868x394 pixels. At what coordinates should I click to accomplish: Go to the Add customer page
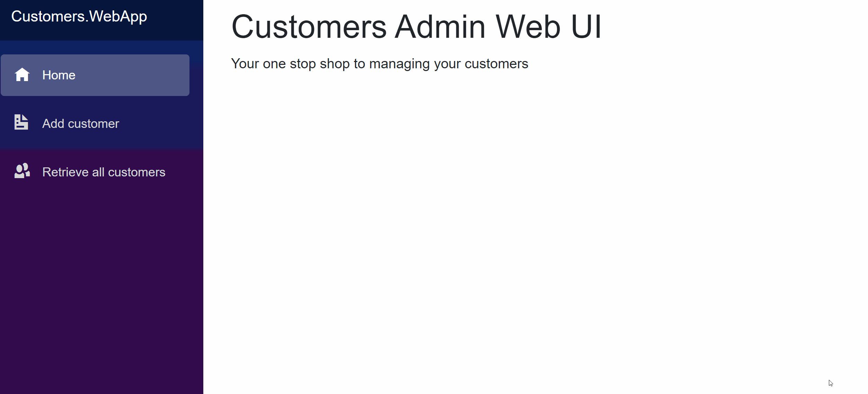point(80,124)
